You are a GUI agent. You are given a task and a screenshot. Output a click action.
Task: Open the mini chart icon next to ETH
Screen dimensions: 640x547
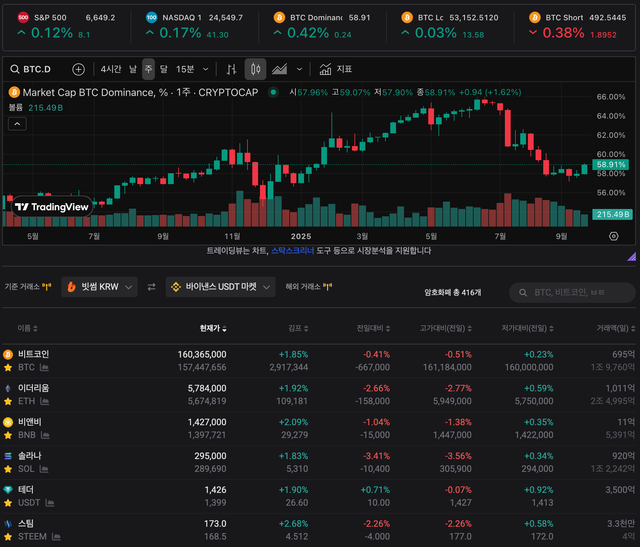point(44,402)
